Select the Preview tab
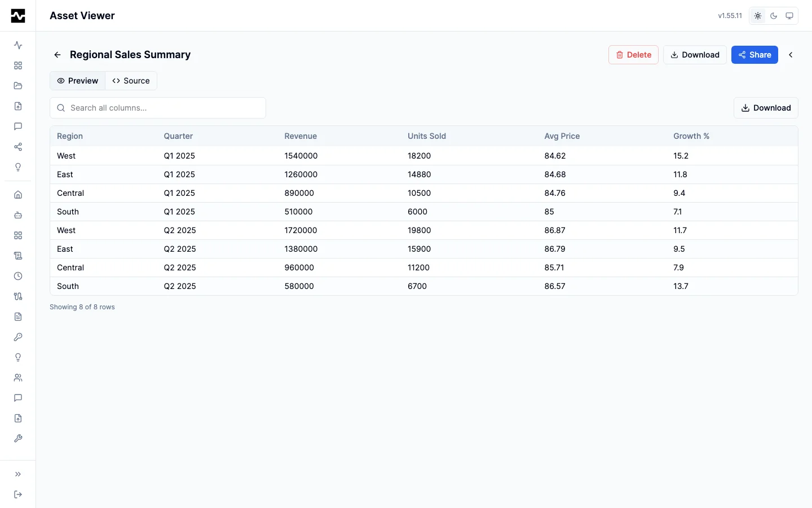The height and width of the screenshot is (508, 812). coord(77,81)
